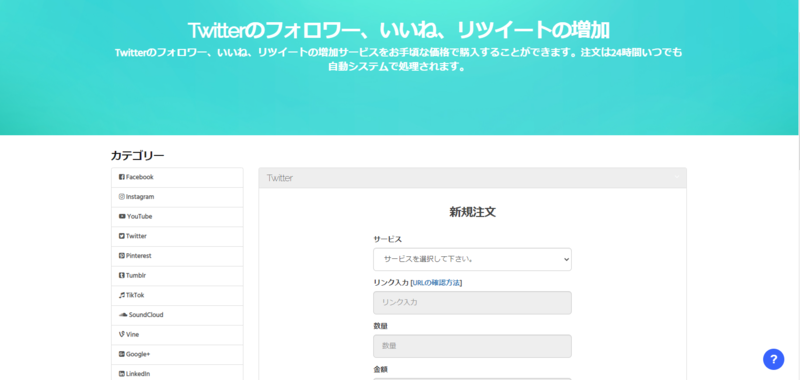Click the サービス label above the dropdown
The height and width of the screenshot is (380, 800).
click(x=387, y=239)
